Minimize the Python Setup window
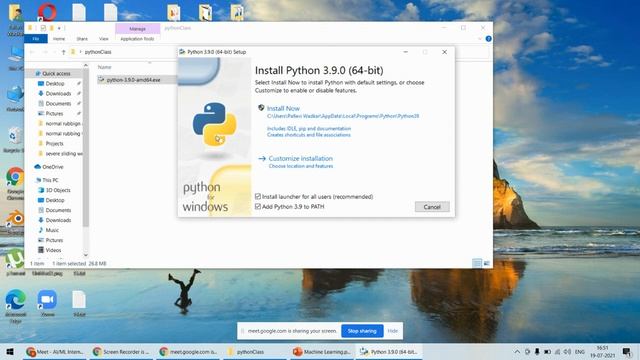This screenshot has height=360, width=640. (405, 52)
